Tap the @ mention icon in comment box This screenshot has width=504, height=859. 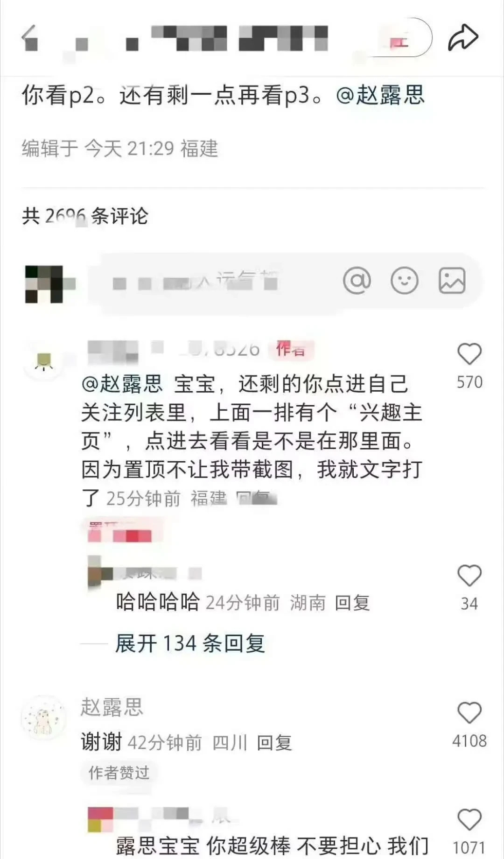[x=357, y=281]
